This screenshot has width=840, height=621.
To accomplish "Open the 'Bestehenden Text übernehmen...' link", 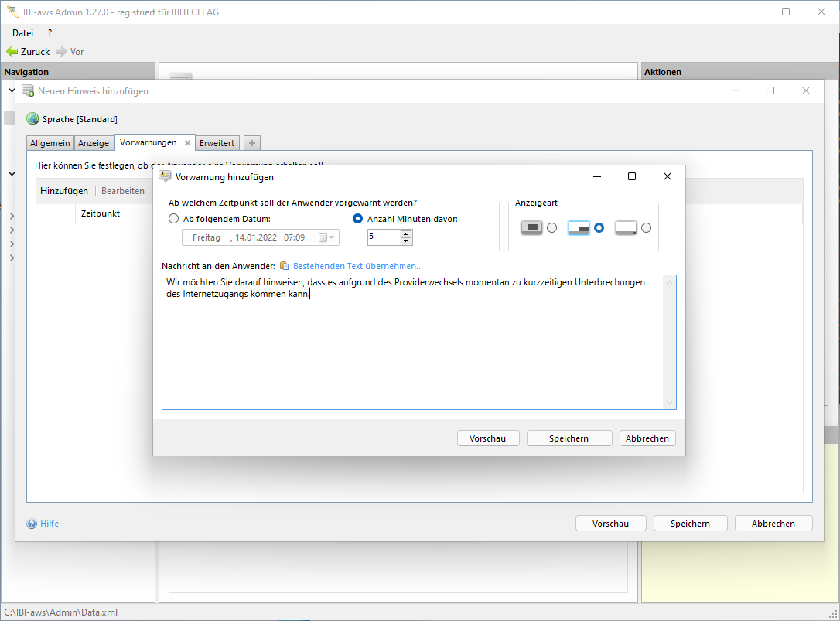I will tap(357, 266).
